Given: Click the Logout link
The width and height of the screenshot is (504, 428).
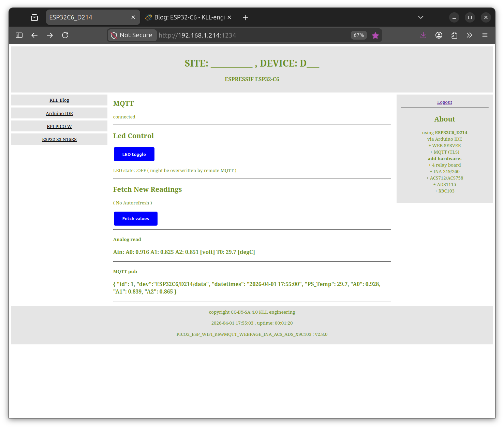Looking at the screenshot, I should pos(444,102).
